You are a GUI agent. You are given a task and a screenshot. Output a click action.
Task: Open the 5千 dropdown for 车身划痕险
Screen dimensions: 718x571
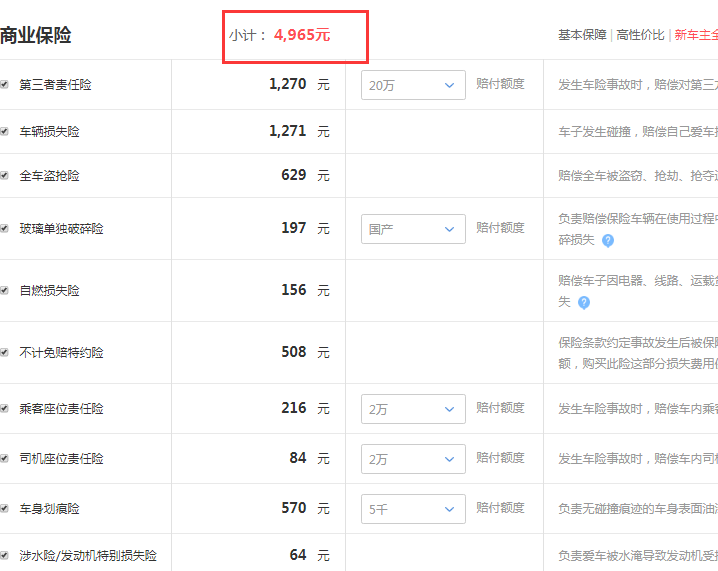(x=413, y=509)
